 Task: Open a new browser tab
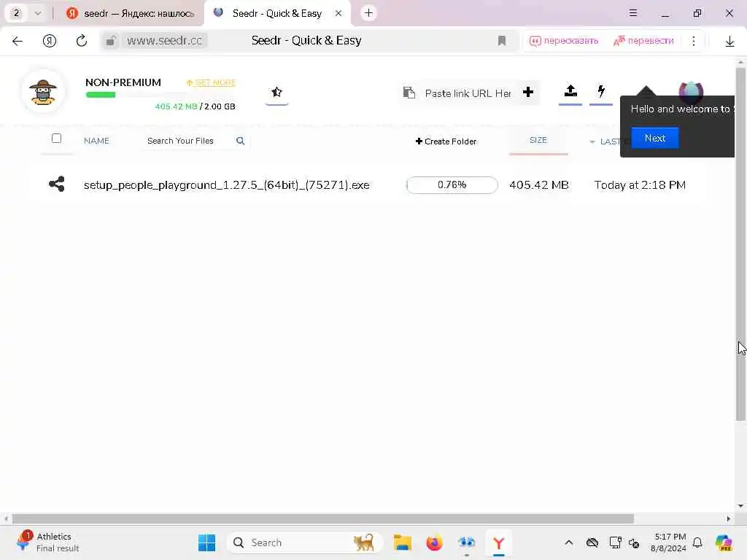click(368, 13)
